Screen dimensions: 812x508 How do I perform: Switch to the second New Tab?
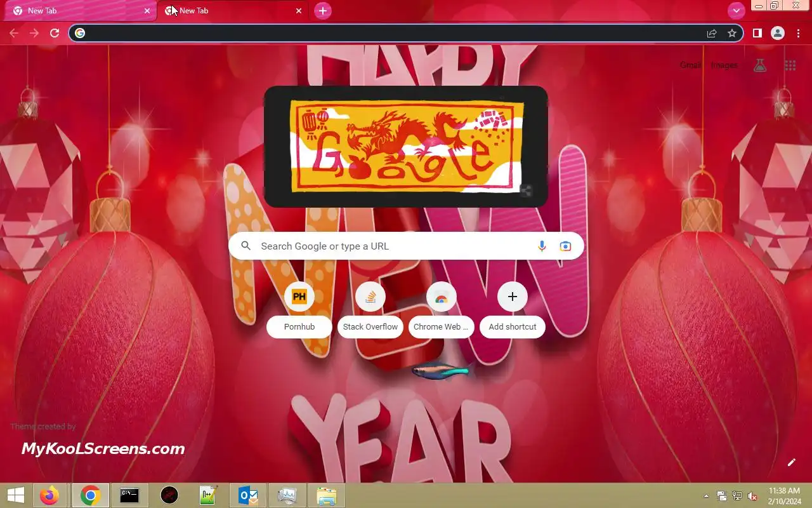tap(232, 11)
